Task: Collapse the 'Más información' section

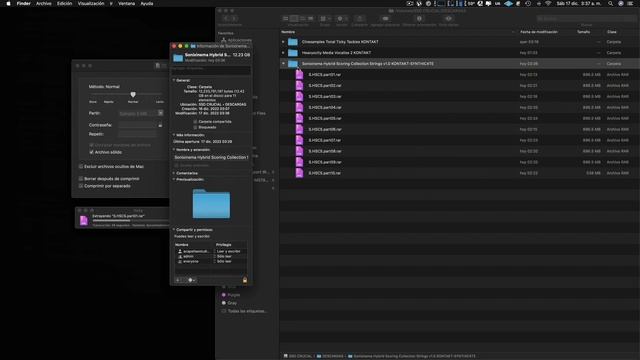Action: pyautogui.click(x=174, y=135)
